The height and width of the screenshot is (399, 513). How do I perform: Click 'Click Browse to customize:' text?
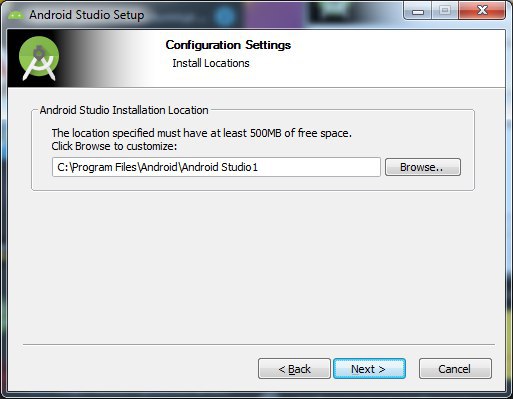114,146
